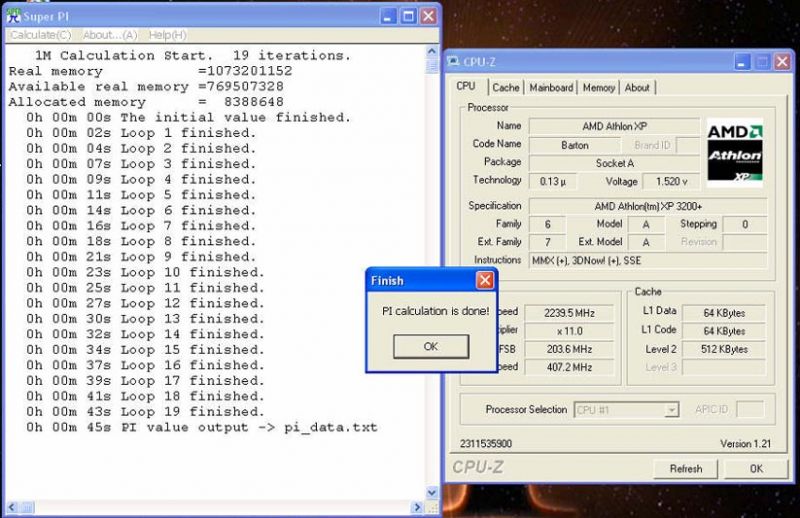The height and width of the screenshot is (518, 800).
Task: Click the Name field AMD Athlon XP
Action: [614, 126]
